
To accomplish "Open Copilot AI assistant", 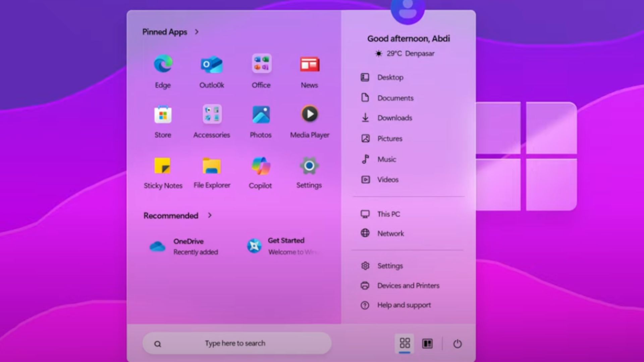I will [x=261, y=166].
